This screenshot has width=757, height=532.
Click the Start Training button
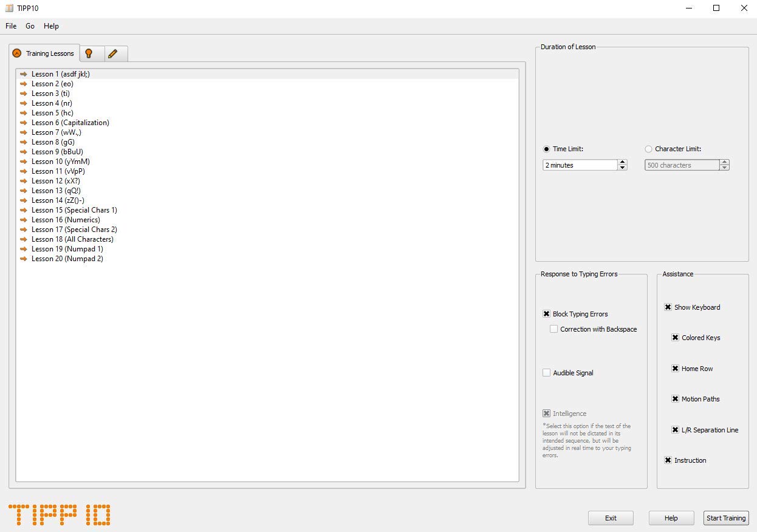coord(726,518)
